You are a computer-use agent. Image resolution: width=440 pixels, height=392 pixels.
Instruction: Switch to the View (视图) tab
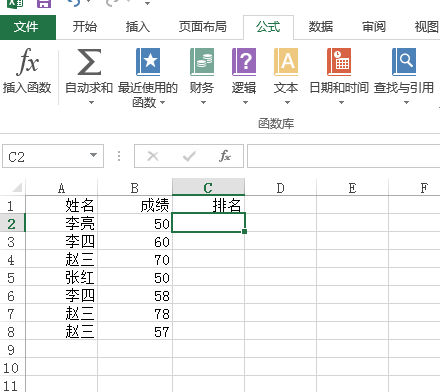point(426,27)
